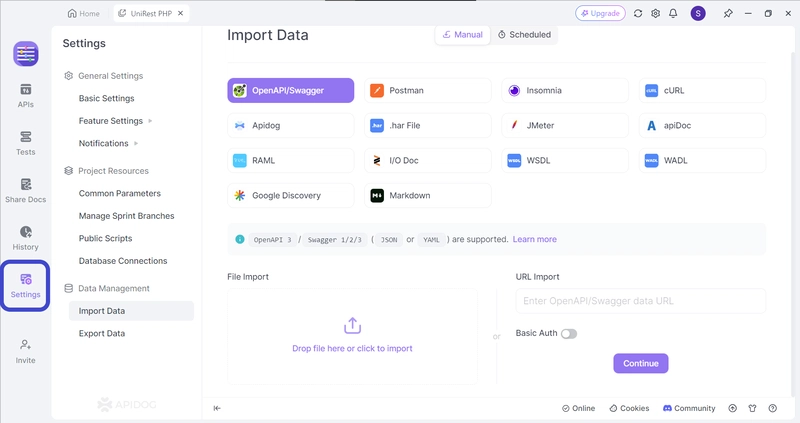Pin the window with pin icon
The image size is (800, 423).
click(728, 13)
